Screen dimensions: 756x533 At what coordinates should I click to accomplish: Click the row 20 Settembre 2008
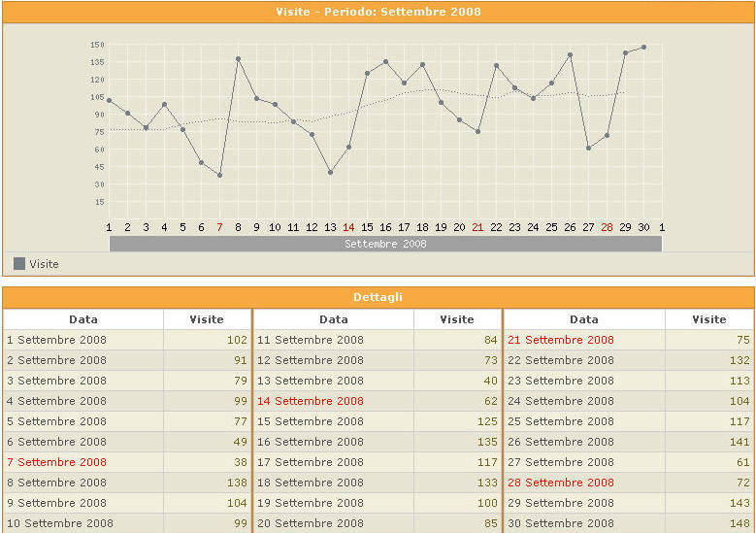click(378, 523)
